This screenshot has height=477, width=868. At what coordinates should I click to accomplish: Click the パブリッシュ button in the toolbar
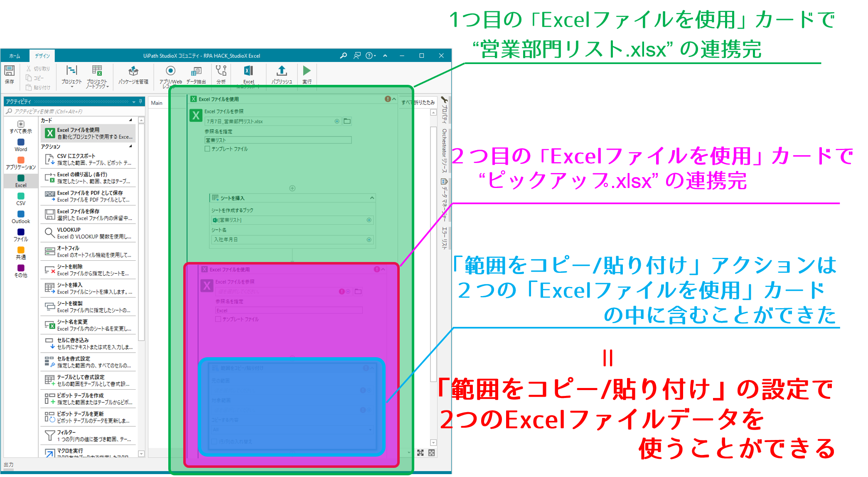(x=279, y=74)
